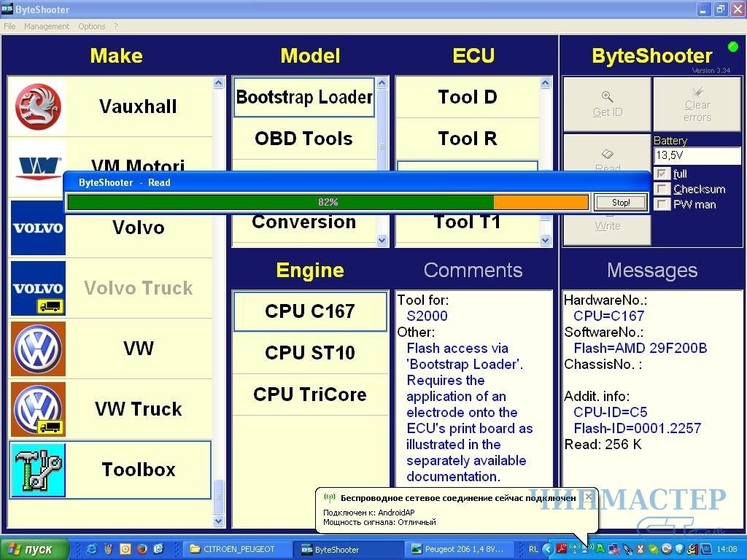Image resolution: width=747 pixels, height=560 pixels.
Task: Select the VW logo icon
Action: tap(38, 349)
